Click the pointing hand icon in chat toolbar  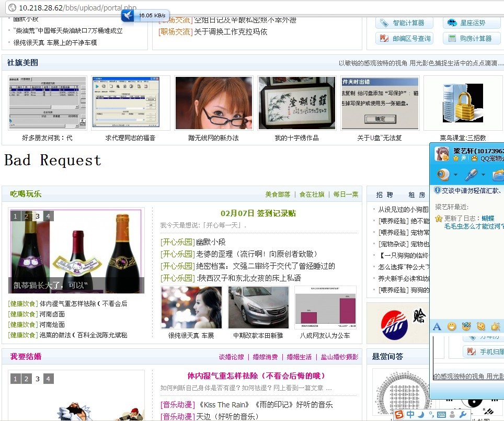click(x=495, y=327)
